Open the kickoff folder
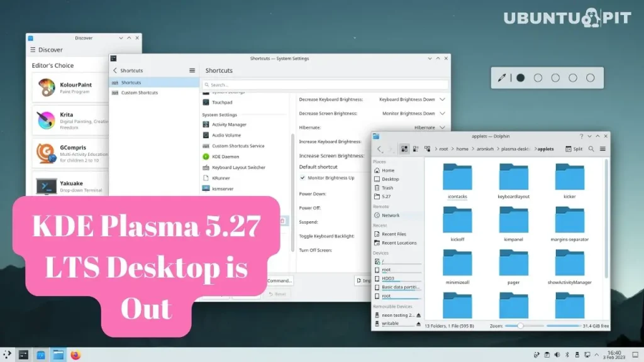 [x=457, y=224]
